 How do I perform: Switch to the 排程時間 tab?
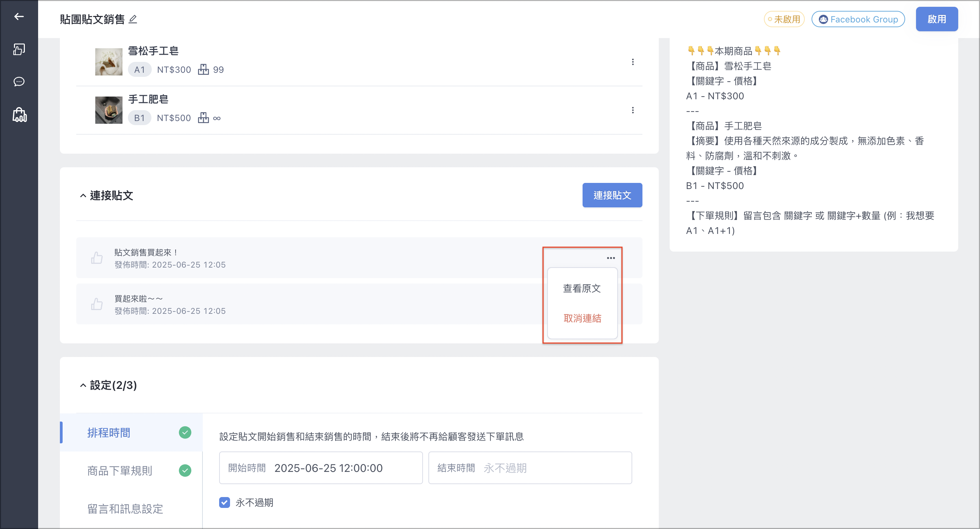pyautogui.click(x=131, y=432)
